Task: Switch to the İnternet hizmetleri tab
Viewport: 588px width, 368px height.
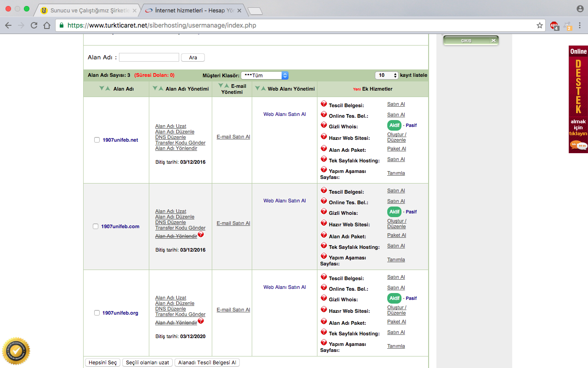Action: tap(193, 10)
